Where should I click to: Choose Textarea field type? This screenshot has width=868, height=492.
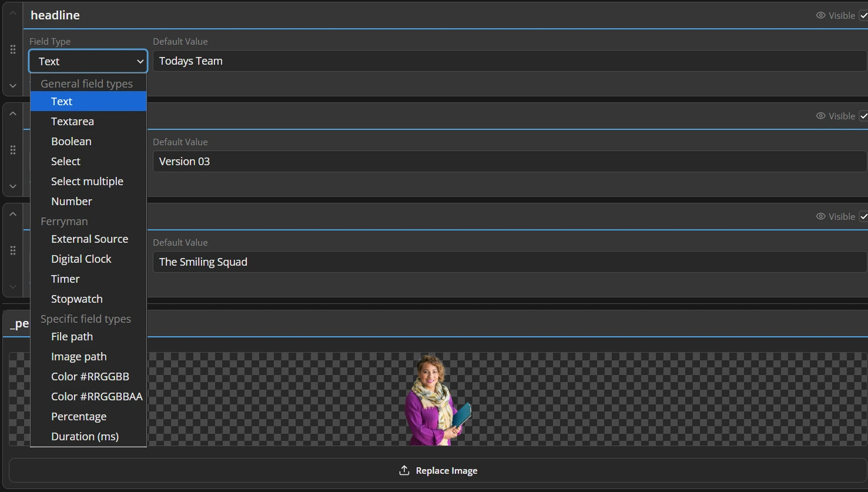pos(88,121)
